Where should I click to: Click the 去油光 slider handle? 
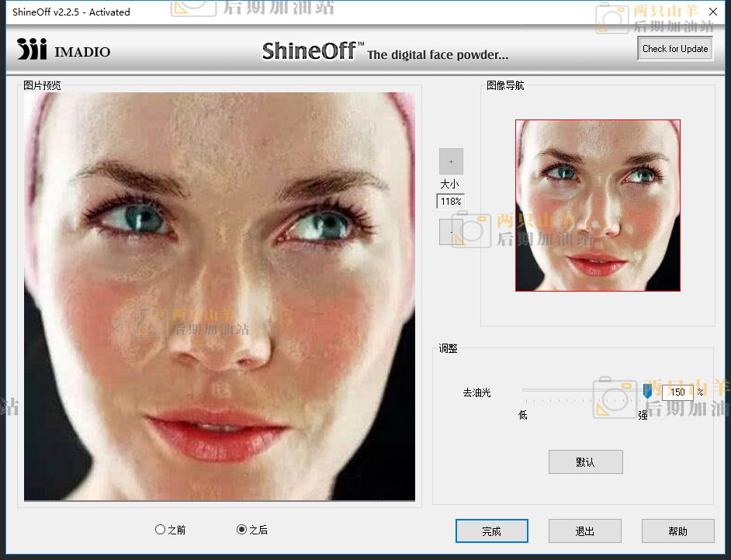click(x=647, y=392)
